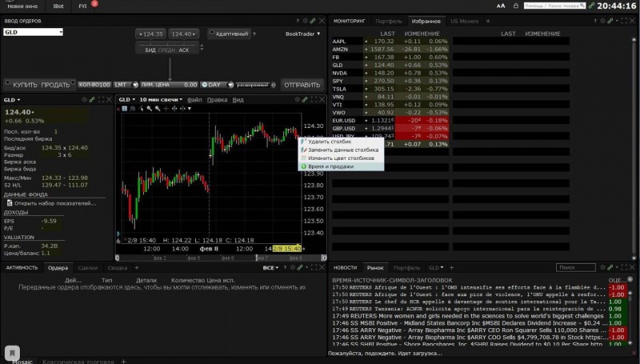Click the 124.40 ask price button
This screenshot has width=640, height=364.
pyautogui.click(x=184, y=34)
